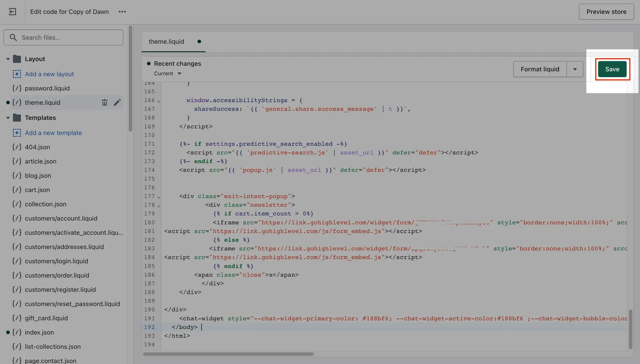Collapse the Templates folder

coord(8,118)
